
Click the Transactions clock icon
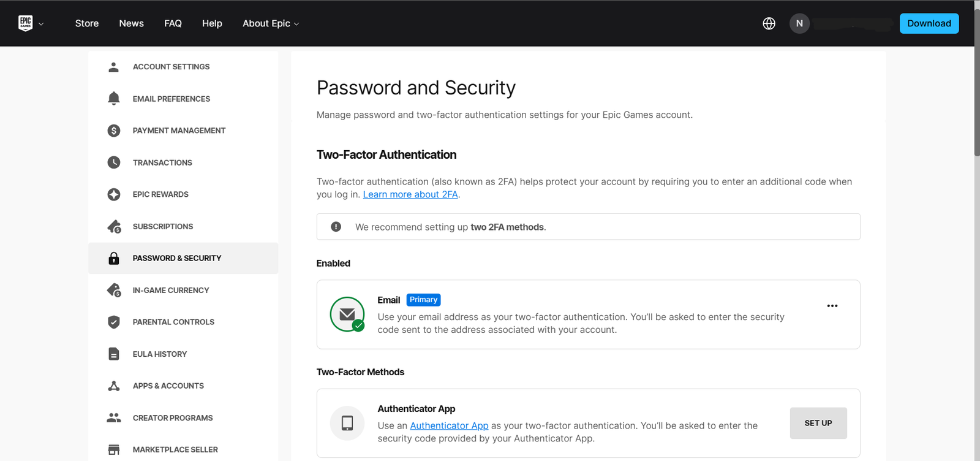point(113,162)
